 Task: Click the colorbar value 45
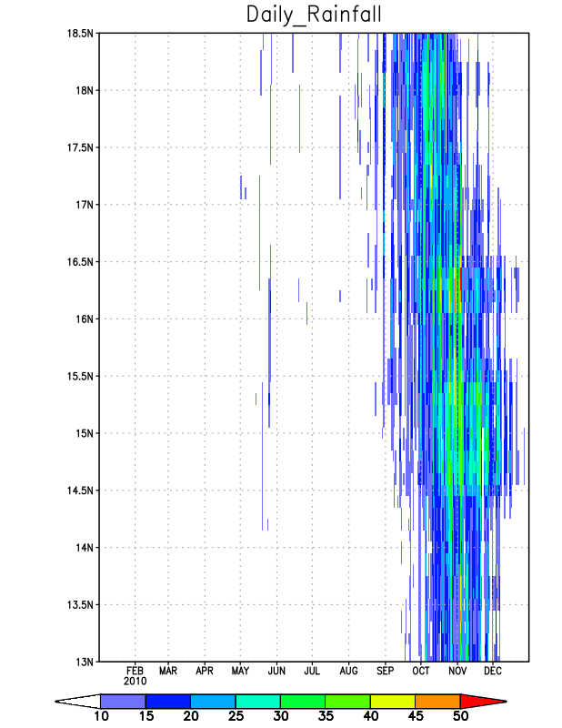[x=416, y=716]
